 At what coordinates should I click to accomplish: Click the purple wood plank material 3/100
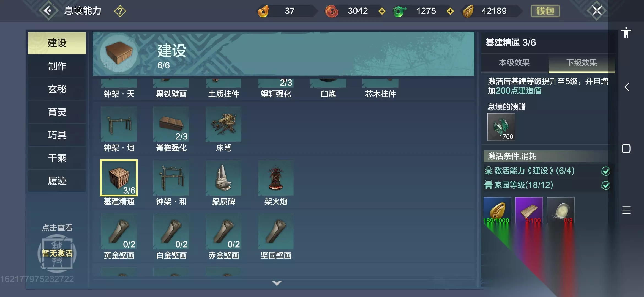coord(529,211)
